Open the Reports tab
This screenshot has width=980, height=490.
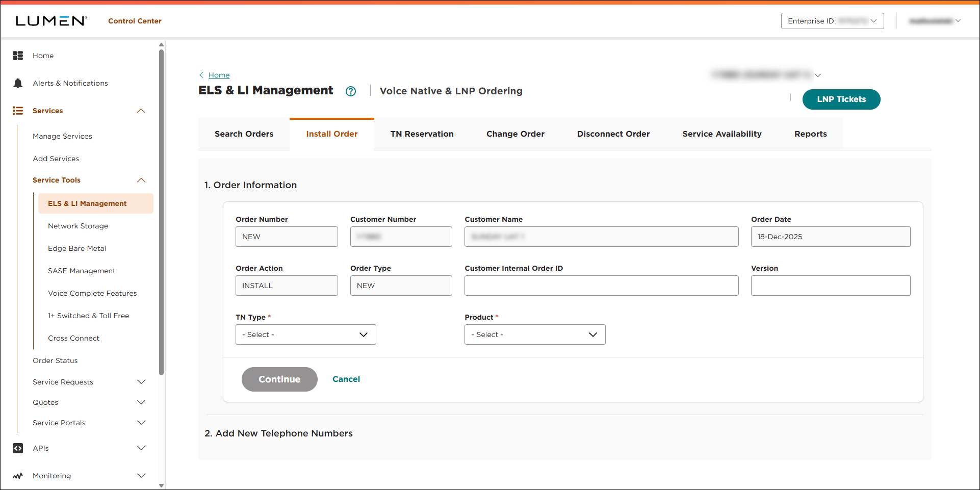pyautogui.click(x=810, y=134)
